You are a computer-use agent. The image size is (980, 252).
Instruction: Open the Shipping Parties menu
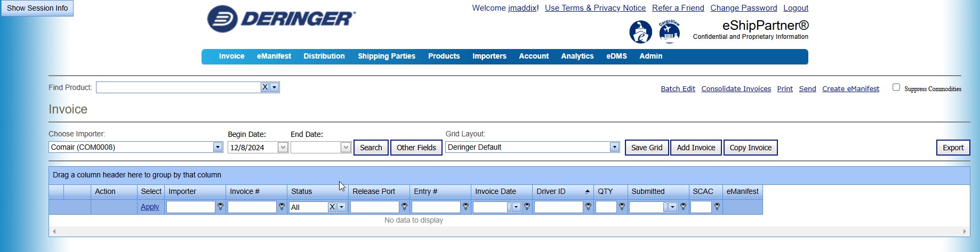[386, 56]
